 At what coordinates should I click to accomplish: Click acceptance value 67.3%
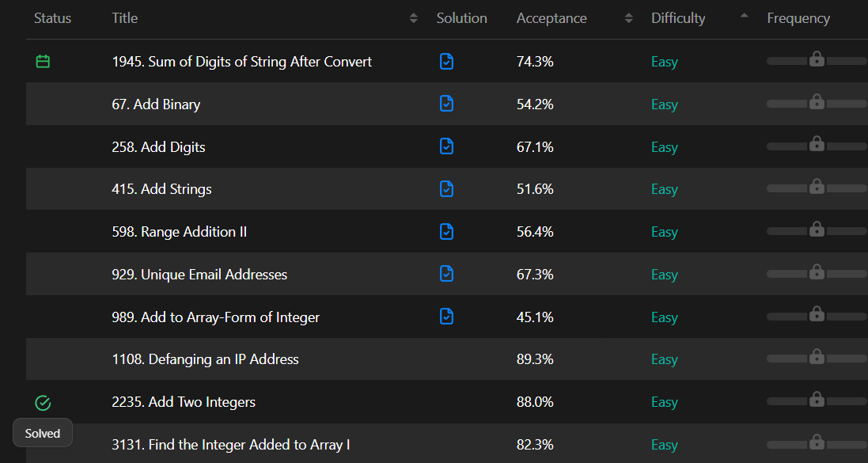click(535, 274)
